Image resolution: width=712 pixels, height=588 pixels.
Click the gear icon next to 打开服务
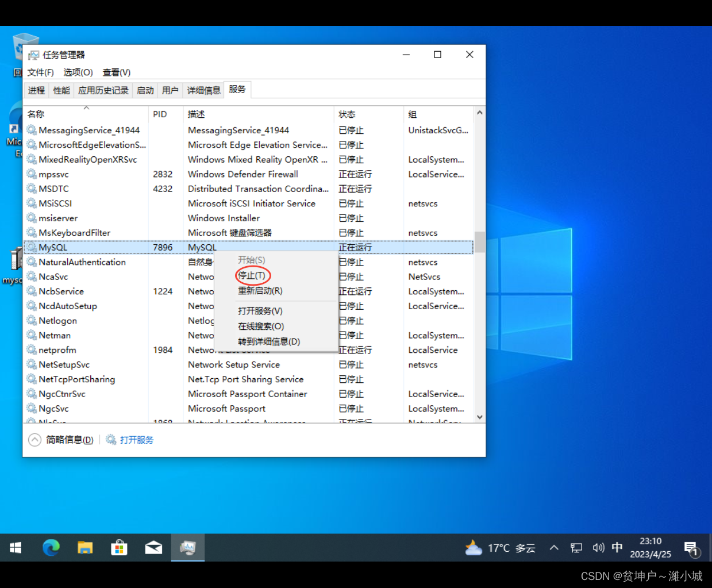(x=111, y=440)
